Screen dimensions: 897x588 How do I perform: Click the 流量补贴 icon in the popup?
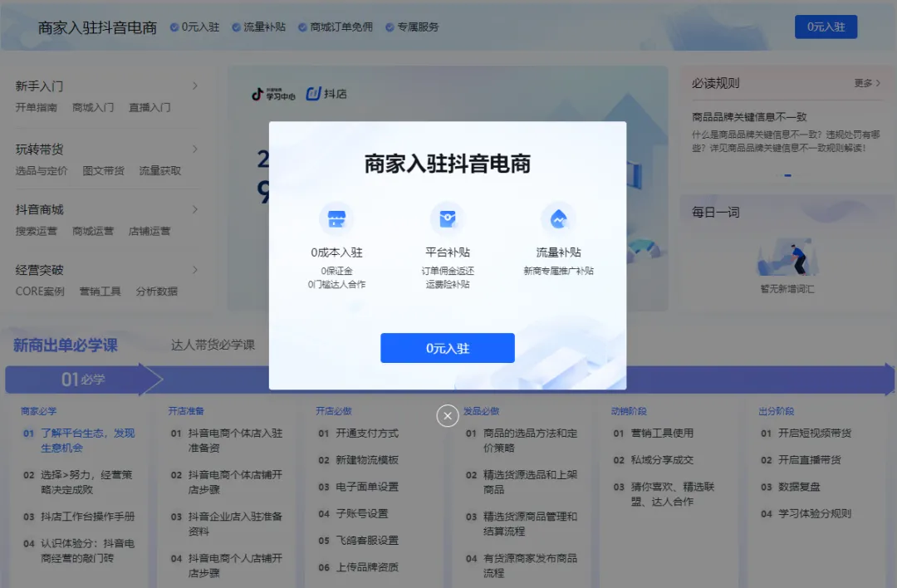[x=558, y=218]
